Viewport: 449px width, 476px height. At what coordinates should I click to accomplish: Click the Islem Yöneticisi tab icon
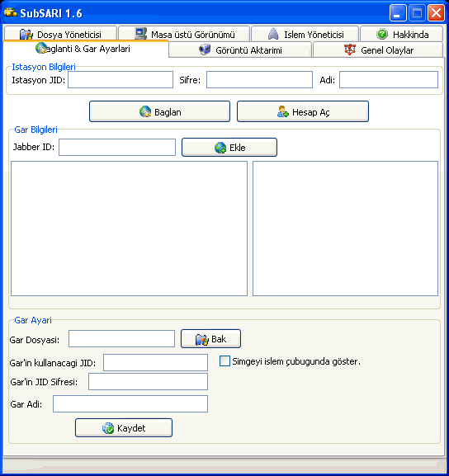(x=273, y=34)
